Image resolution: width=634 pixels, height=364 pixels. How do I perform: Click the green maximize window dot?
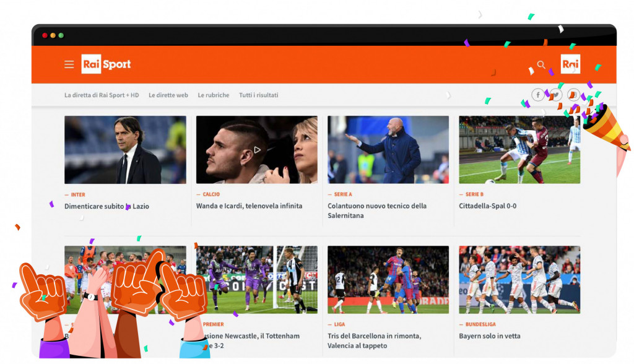tap(61, 35)
